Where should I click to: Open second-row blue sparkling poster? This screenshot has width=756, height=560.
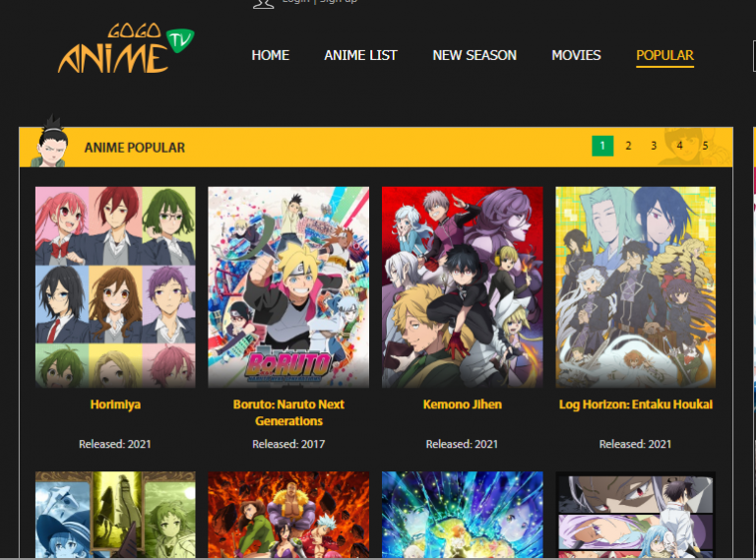coord(462,515)
